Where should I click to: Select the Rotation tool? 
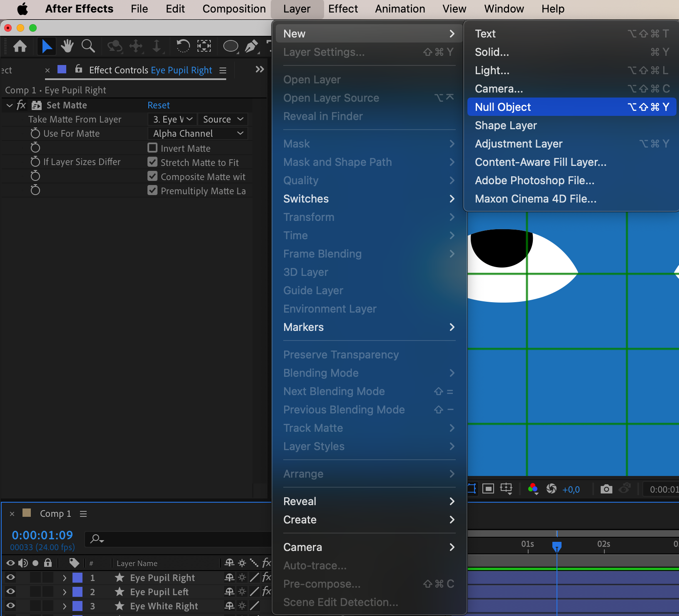[183, 46]
